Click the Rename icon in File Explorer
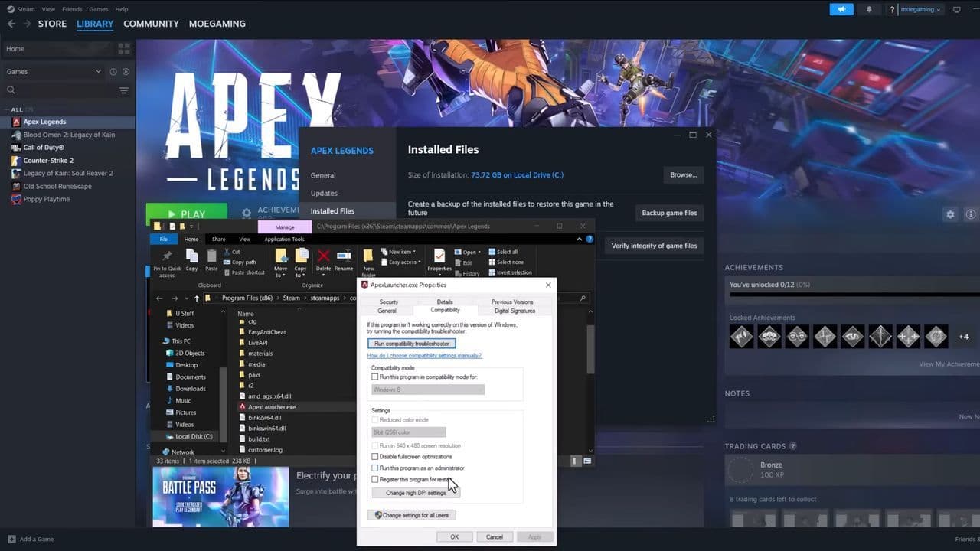The width and height of the screenshot is (980, 551). pyautogui.click(x=345, y=256)
